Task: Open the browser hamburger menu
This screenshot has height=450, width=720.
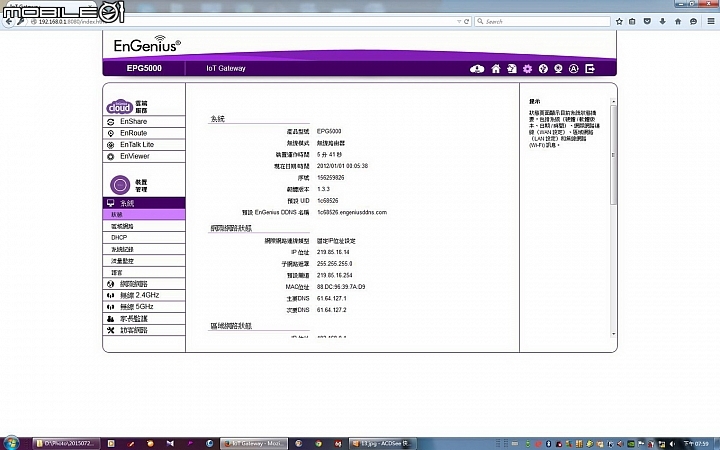Action: 711,22
